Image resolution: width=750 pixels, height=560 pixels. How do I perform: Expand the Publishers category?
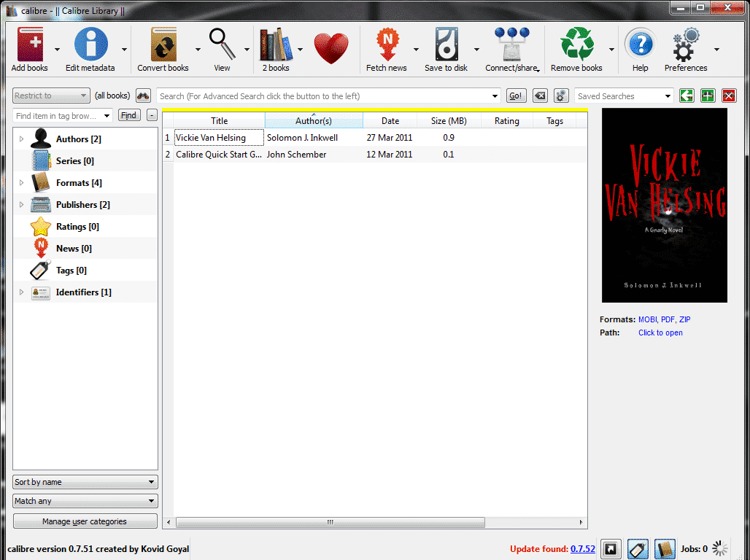(x=22, y=205)
